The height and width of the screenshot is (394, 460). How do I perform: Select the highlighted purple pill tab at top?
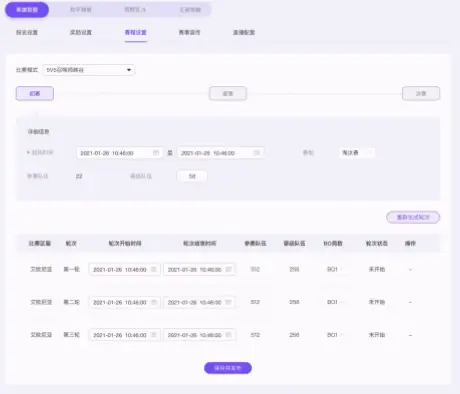[27, 10]
